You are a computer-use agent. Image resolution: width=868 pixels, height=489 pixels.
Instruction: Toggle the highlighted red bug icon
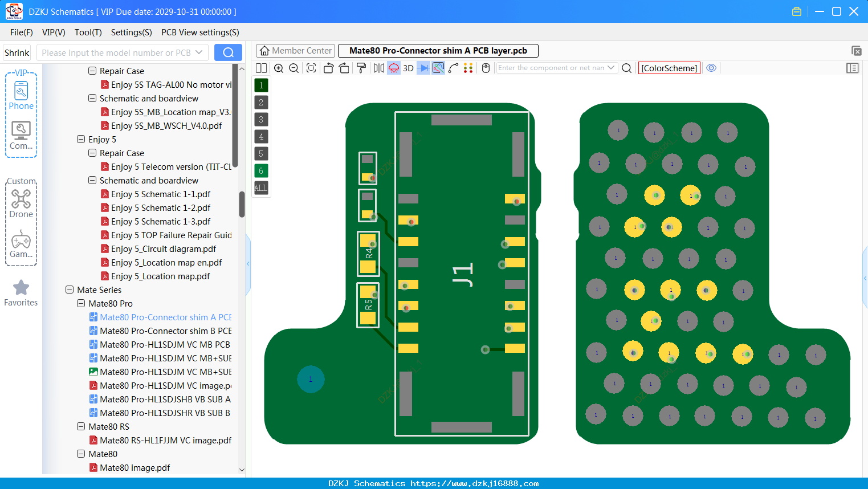[x=394, y=68]
